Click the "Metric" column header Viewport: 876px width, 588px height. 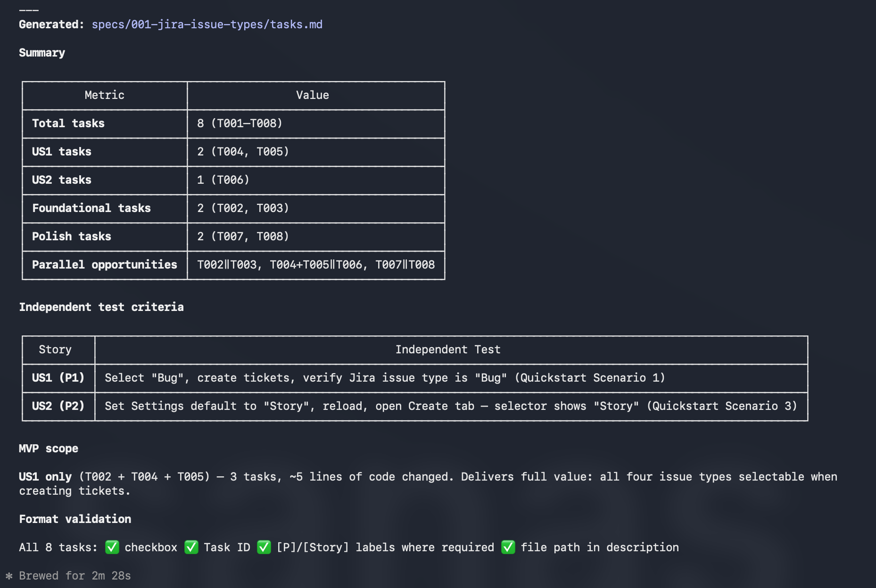(x=105, y=95)
